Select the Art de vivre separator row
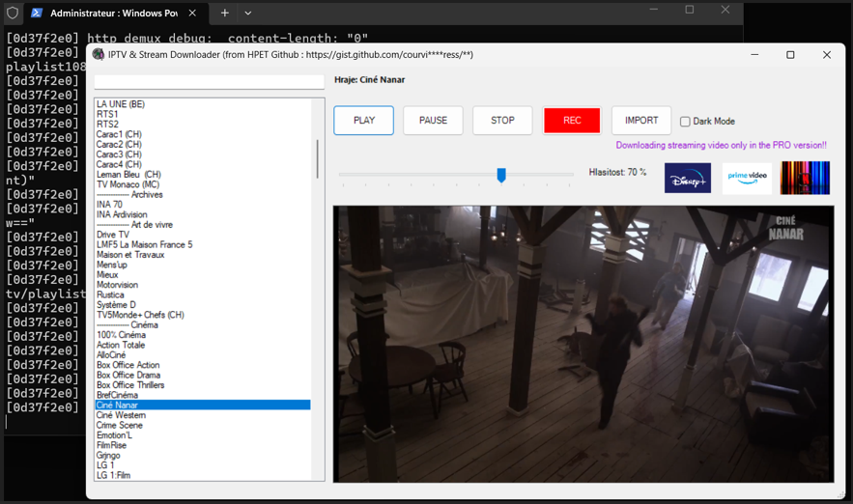The image size is (853, 504). click(x=204, y=225)
